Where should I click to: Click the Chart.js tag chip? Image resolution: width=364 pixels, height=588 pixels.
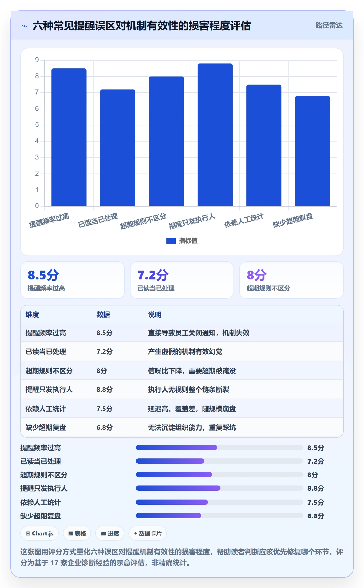click(40, 533)
